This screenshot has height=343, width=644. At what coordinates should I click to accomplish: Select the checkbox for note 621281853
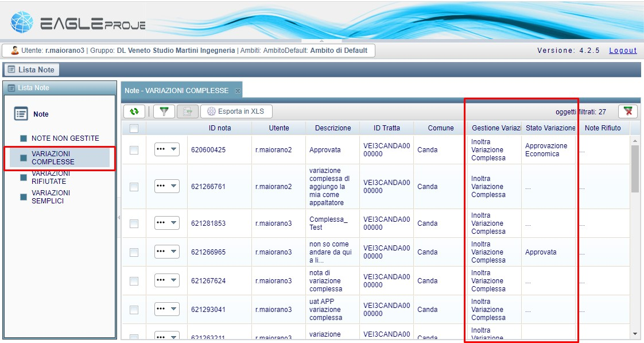[x=134, y=223]
